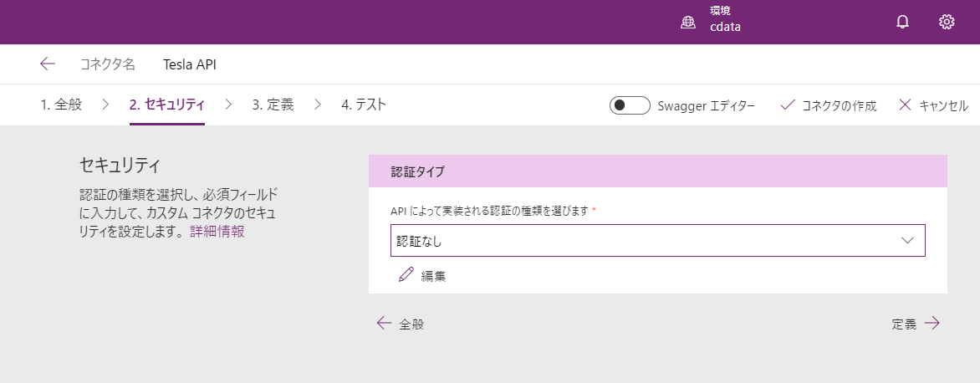This screenshot has height=383, width=980.
Task: Click the コネクタの作成 button
Action: point(829,105)
